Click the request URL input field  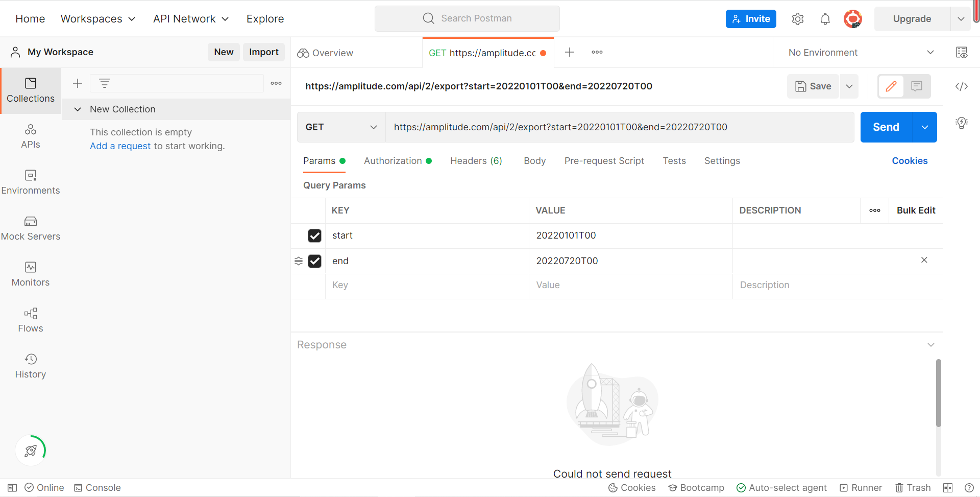click(620, 127)
